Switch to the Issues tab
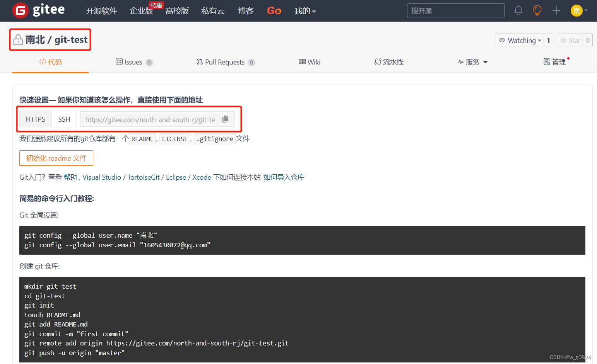Screen dimensions: 597x364 click(x=134, y=62)
